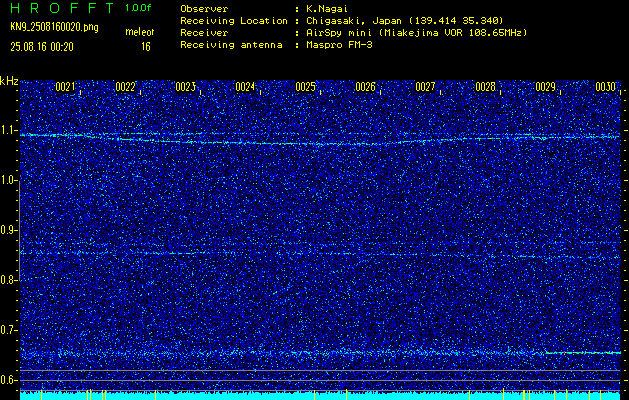Click the timestamp 25.08.16 00:20

point(42,47)
